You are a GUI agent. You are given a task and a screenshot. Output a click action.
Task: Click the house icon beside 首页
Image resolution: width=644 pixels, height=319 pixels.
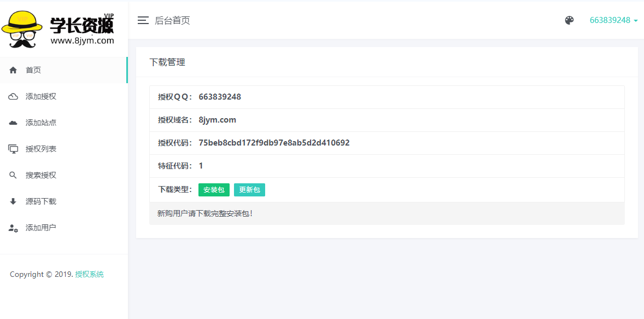click(x=13, y=70)
